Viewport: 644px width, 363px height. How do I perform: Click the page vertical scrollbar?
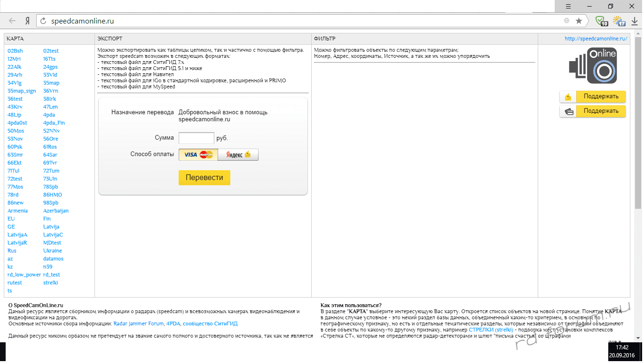(x=638, y=141)
